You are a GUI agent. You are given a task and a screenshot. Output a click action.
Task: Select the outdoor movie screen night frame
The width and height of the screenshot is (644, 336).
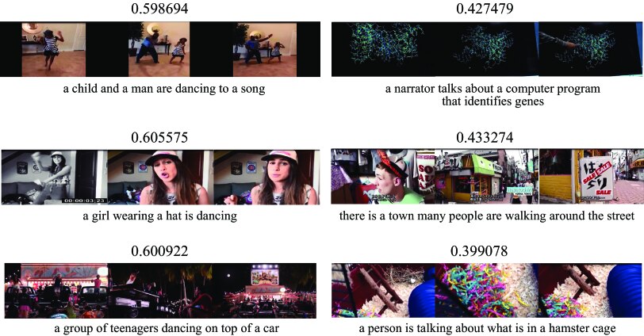coord(265,291)
